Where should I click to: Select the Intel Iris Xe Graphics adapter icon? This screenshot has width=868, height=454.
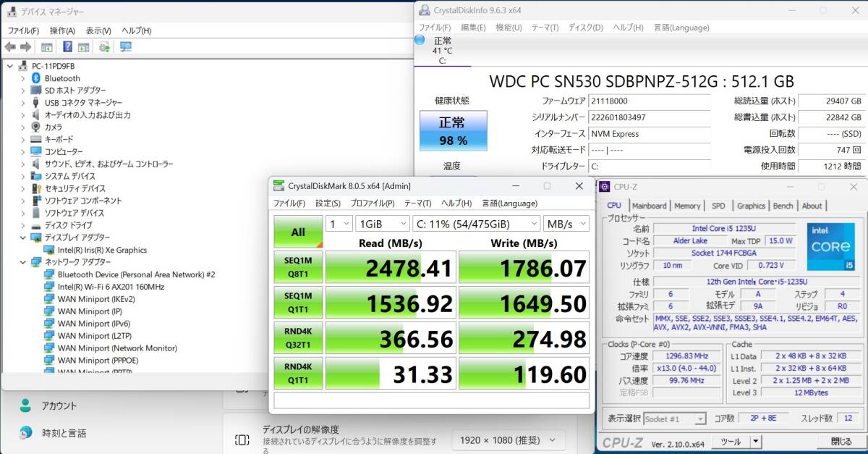click(x=49, y=250)
